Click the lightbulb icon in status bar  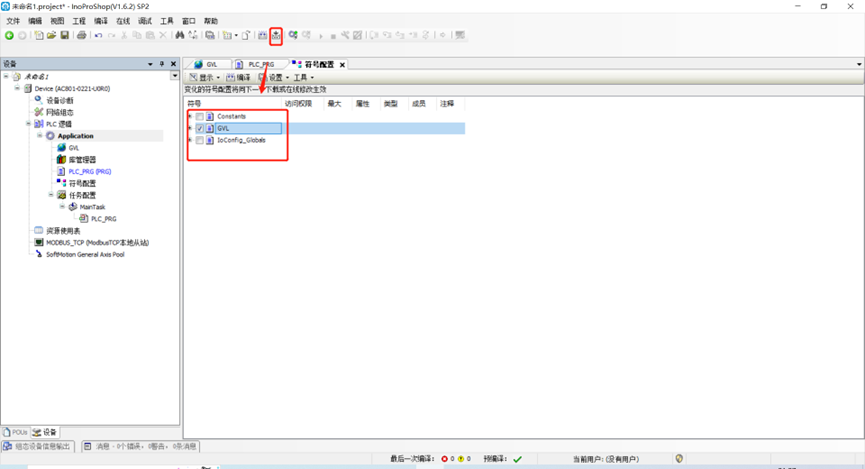coord(679,459)
